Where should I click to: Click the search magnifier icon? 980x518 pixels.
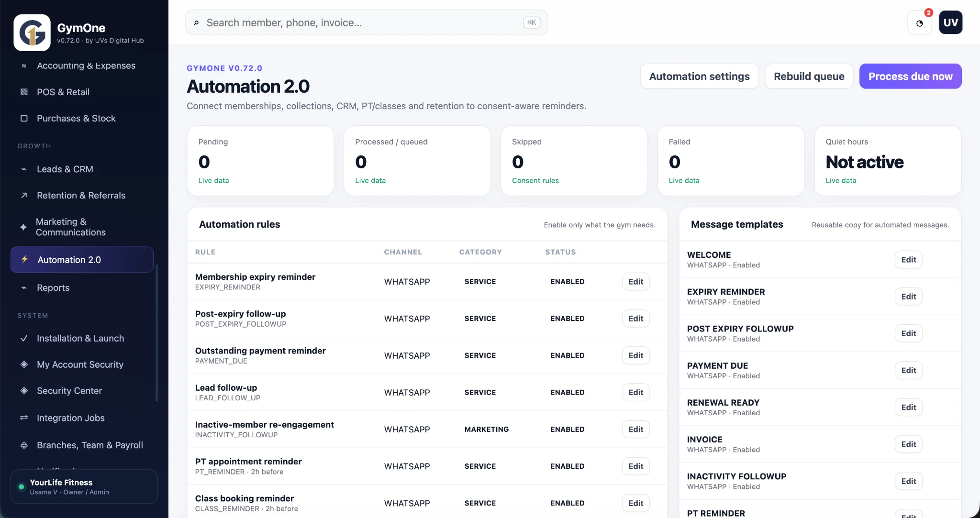point(196,22)
